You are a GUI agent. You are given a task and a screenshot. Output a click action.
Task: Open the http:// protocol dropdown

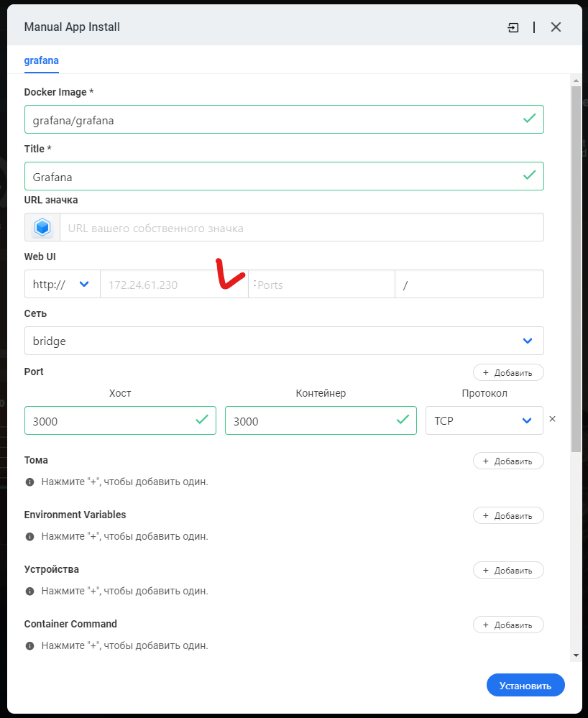click(x=62, y=285)
